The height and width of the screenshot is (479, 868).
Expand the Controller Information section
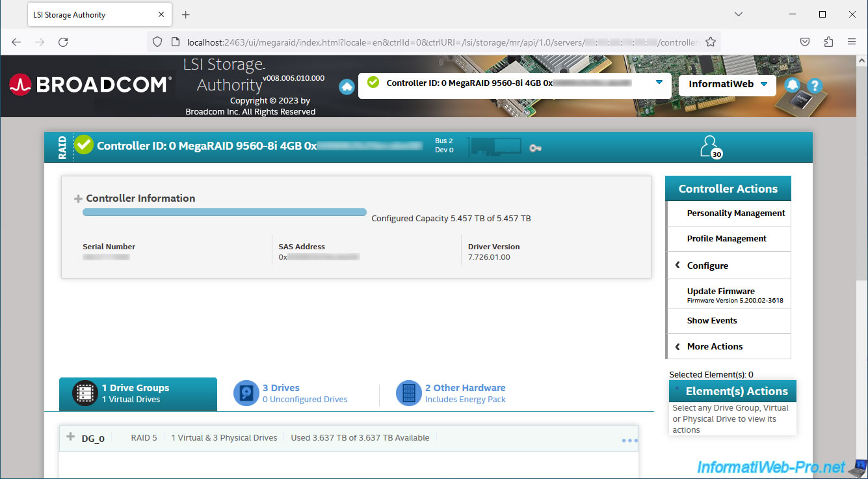pyautogui.click(x=78, y=198)
